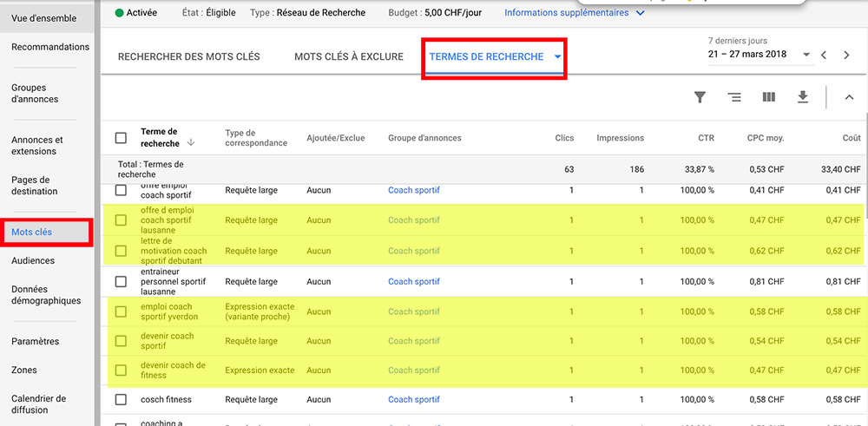Sort by the Terme de recherche arrow
868x426 pixels.
coord(190,143)
